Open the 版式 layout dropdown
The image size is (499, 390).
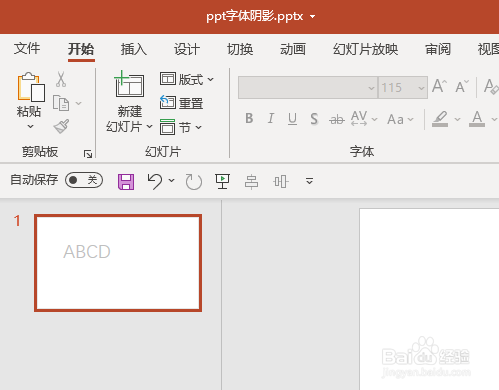pos(187,79)
